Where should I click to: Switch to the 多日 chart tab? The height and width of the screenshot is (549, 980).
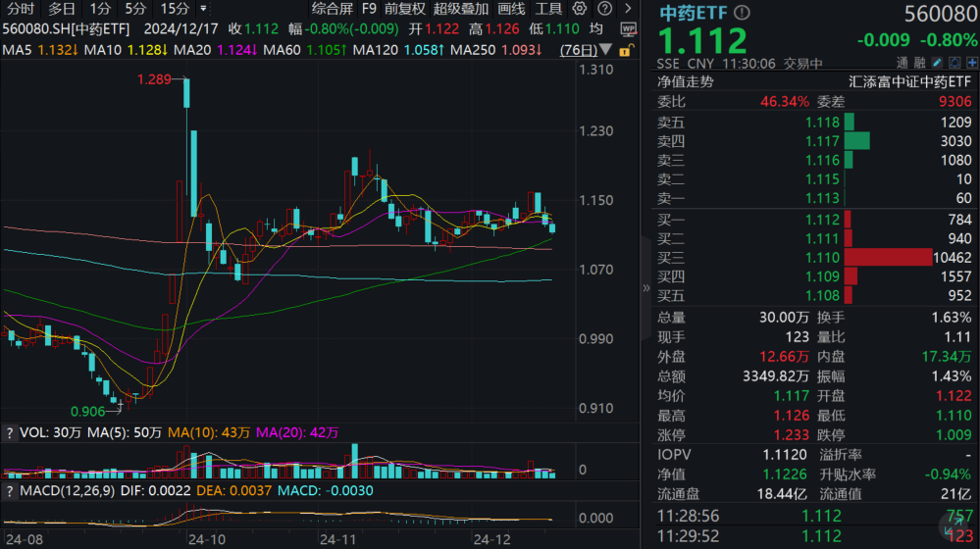click(x=61, y=9)
